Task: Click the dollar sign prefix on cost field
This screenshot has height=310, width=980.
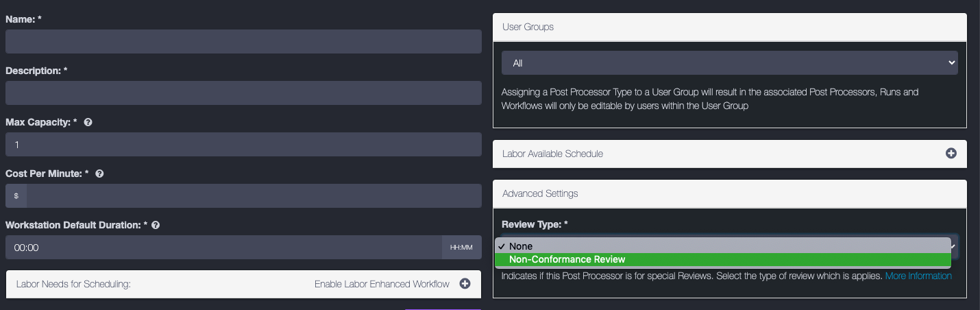Action: (x=16, y=196)
